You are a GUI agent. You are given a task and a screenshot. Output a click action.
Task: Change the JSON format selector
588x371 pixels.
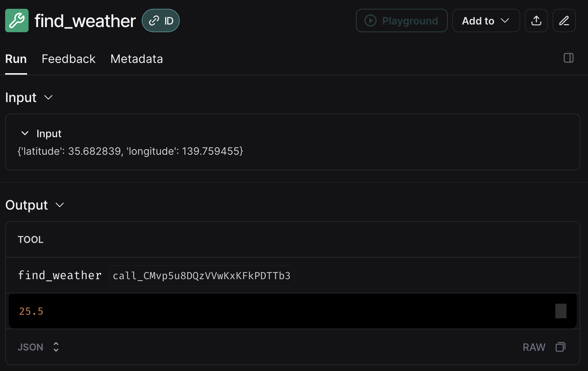click(38, 347)
